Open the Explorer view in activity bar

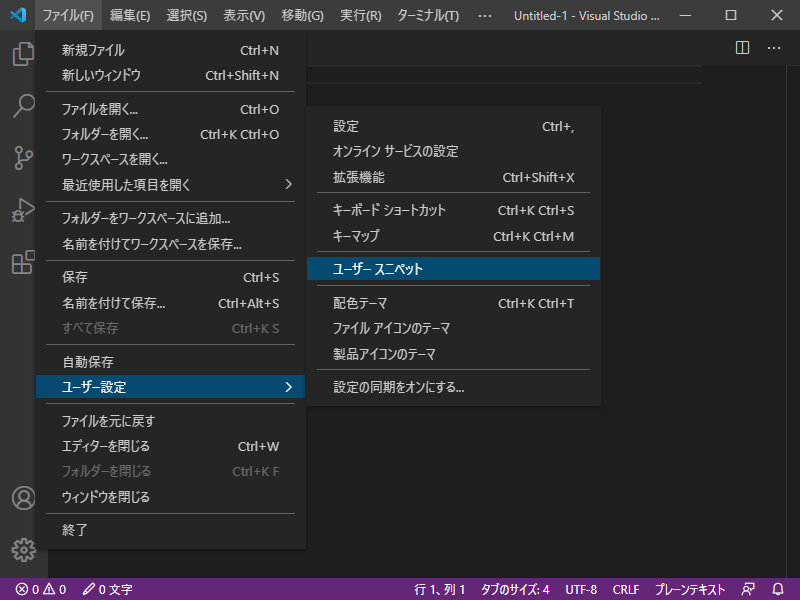(x=23, y=54)
